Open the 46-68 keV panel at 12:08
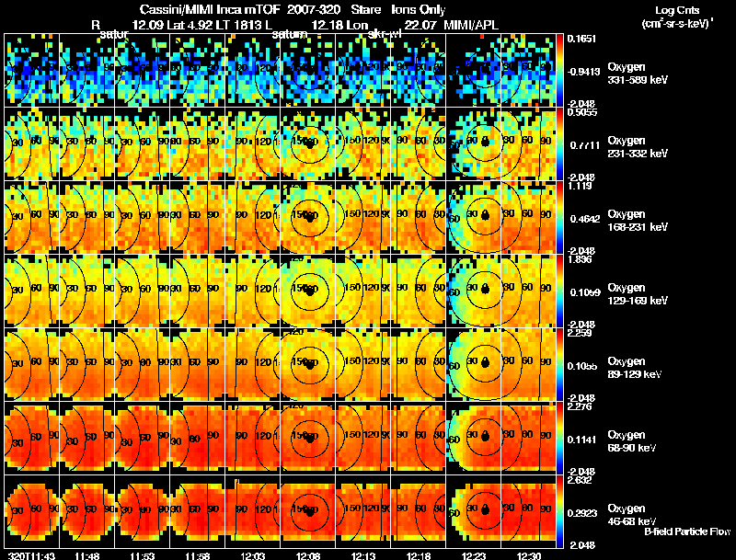Screen dimensions: 736x560 click(x=308, y=511)
